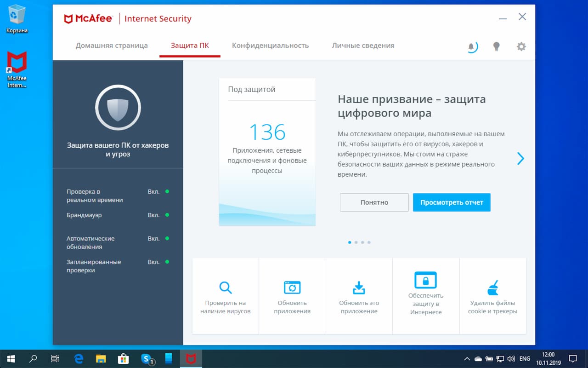Click the update applications icon
588x368 pixels.
point(292,287)
